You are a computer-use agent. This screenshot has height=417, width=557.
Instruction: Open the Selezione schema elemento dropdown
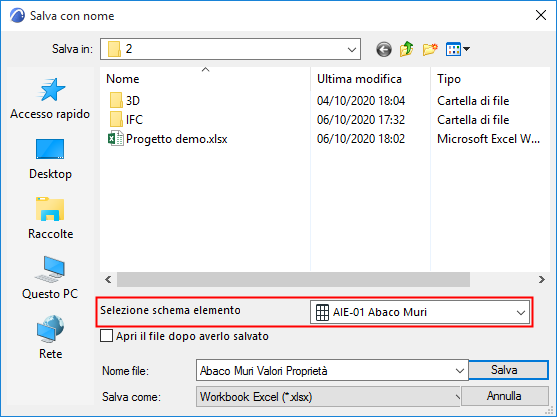coord(420,312)
